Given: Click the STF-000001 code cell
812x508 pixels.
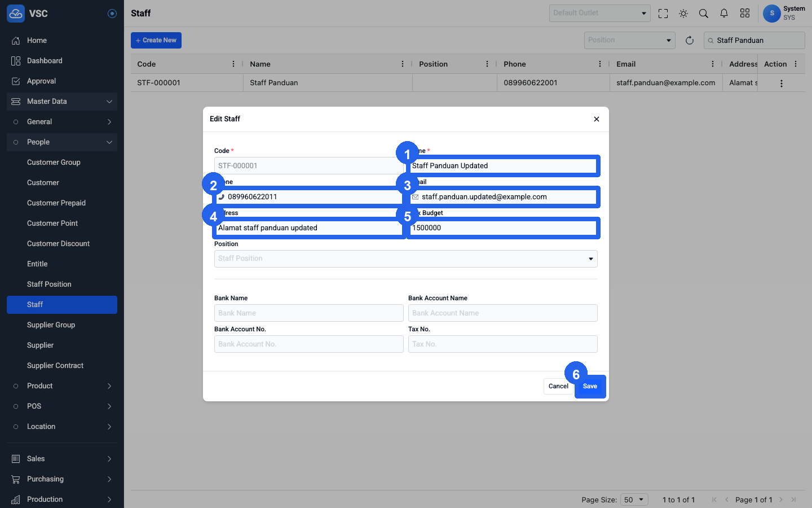Looking at the screenshot, I should 187,82.
